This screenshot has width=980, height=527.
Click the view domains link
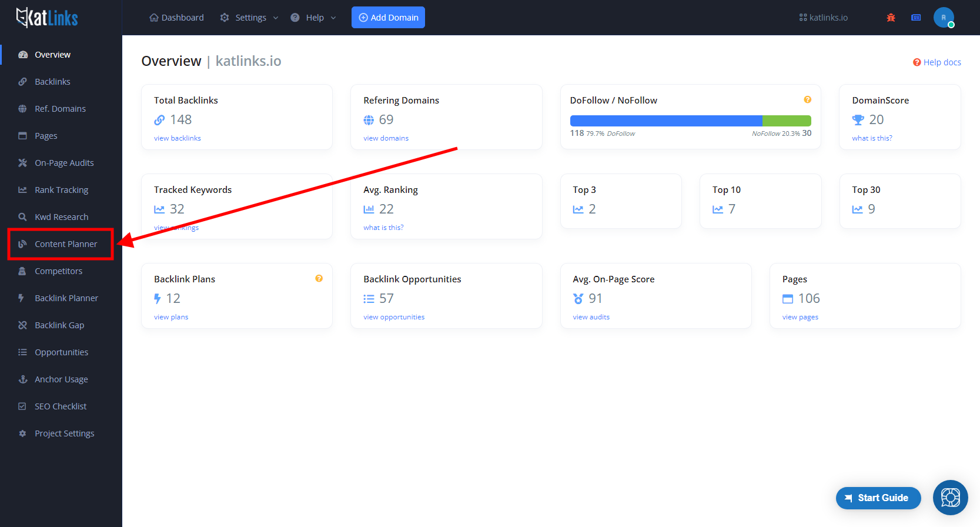click(x=386, y=138)
